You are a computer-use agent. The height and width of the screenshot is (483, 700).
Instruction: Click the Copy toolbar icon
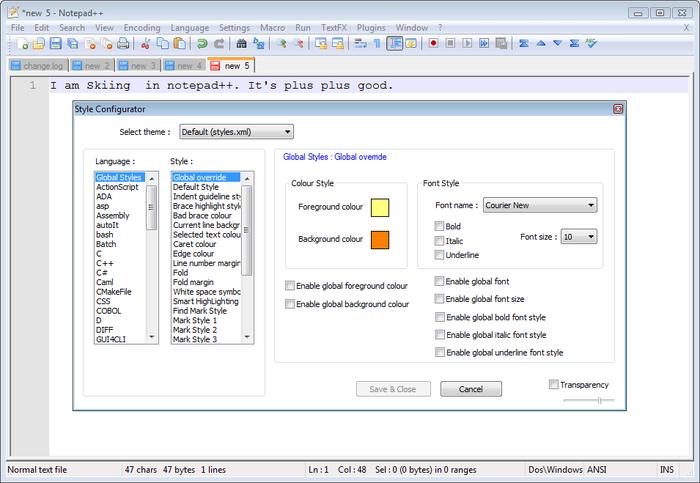pyautogui.click(x=162, y=43)
